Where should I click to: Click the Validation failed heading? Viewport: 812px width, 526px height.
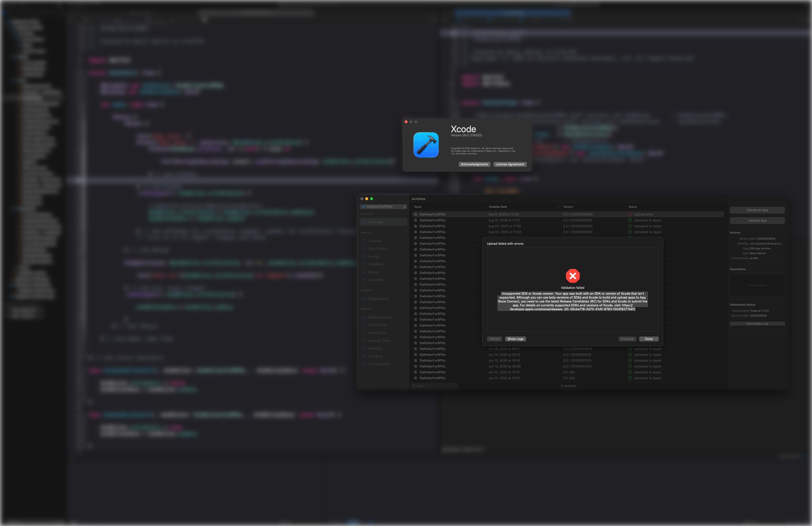572,288
